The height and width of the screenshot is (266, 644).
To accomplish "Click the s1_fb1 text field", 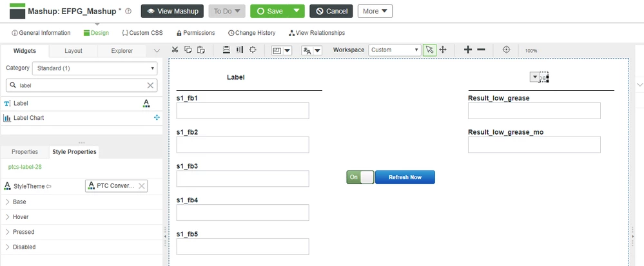I will [243, 111].
